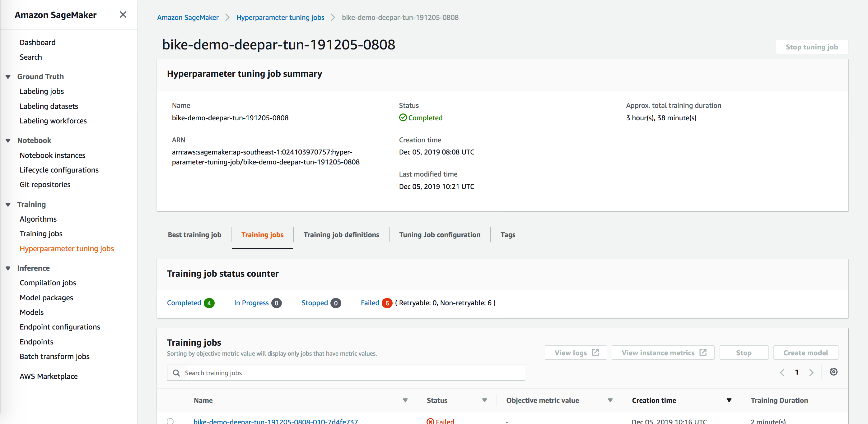Collapse the Notebook section
Viewport: 868px width, 424px height.
click(8, 141)
